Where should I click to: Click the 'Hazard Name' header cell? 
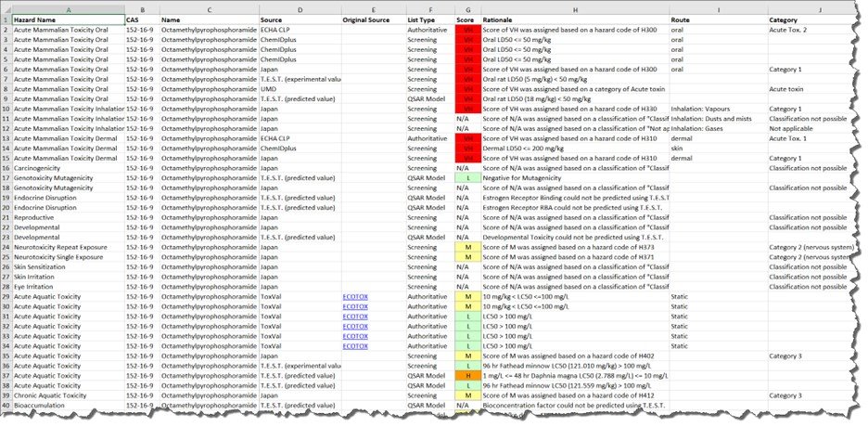69,19
